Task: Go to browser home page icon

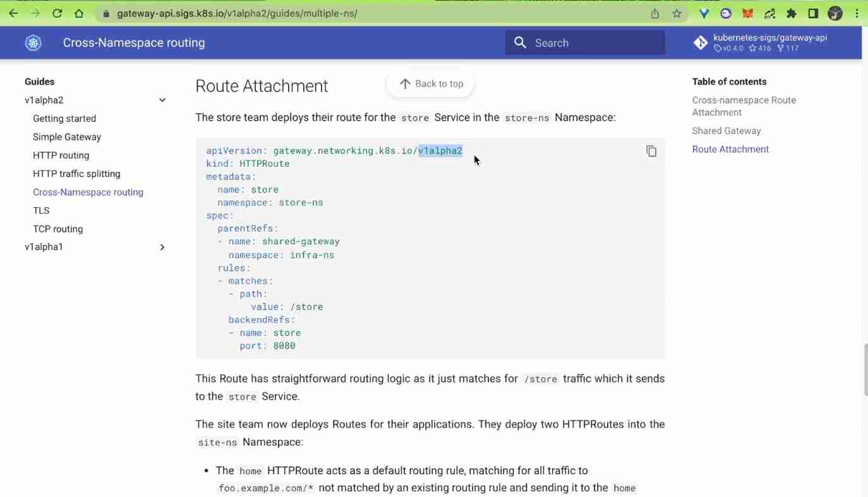Action: pos(79,13)
